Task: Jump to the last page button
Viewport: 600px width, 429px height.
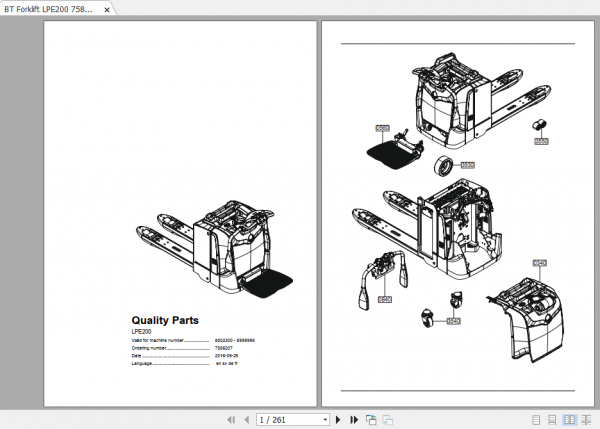Action: click(354, 420)
